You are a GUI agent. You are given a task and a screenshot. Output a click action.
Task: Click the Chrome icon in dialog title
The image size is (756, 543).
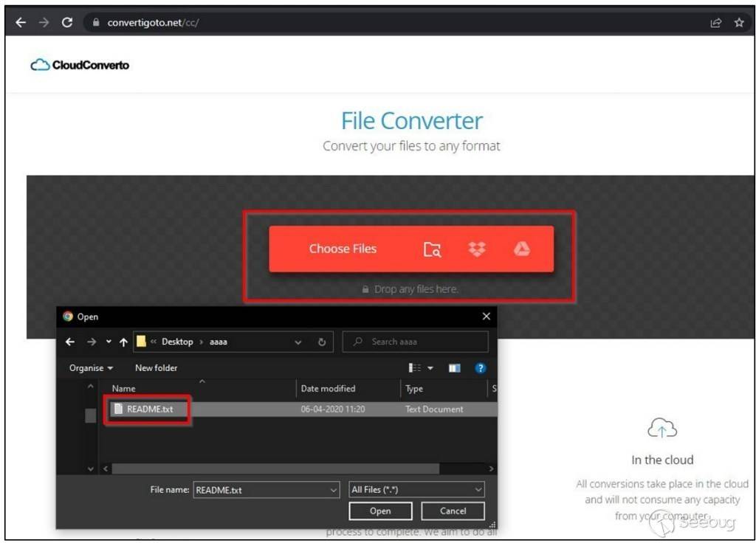68,317
